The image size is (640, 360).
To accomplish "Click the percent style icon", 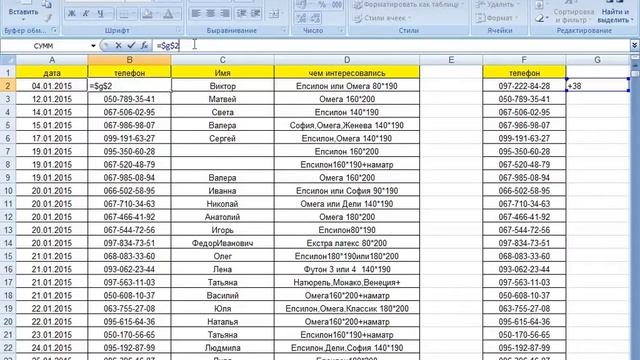I will (322, 4).
